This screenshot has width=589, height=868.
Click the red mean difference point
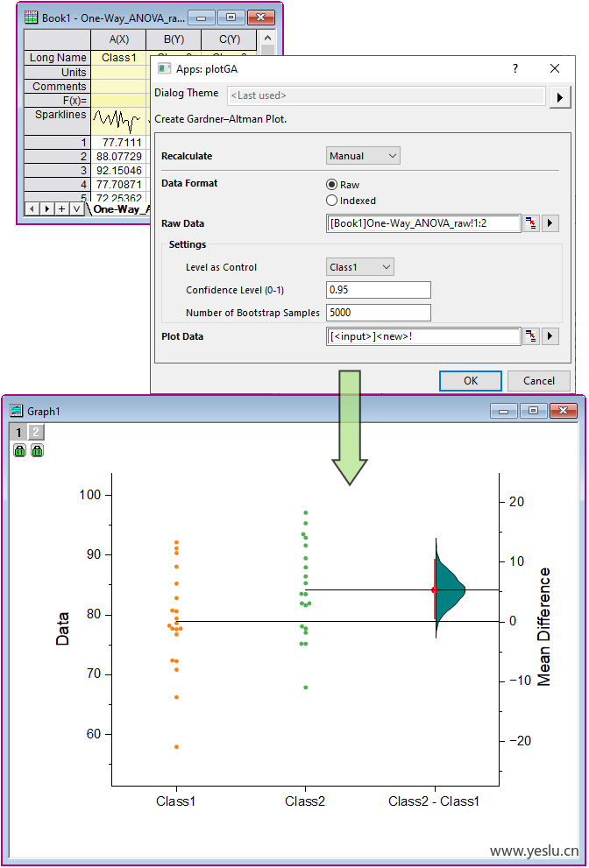coord(435,590)
